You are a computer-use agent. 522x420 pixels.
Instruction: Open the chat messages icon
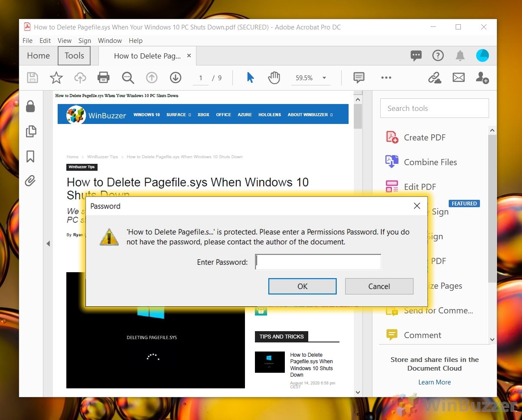click(416, 55)
